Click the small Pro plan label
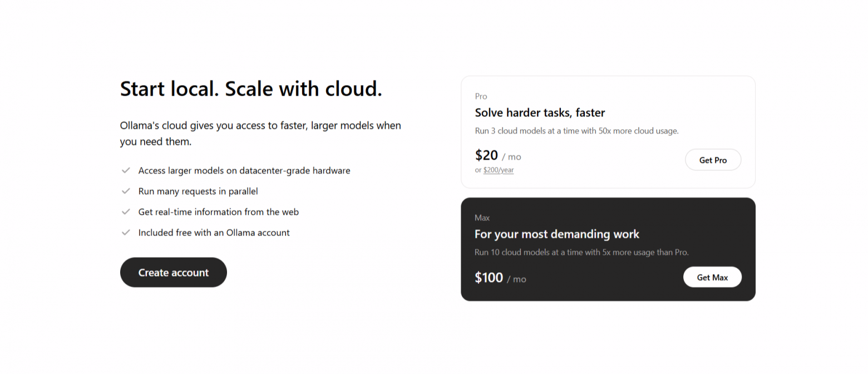This screenshot has height=374, width=868. click(481, 96)
